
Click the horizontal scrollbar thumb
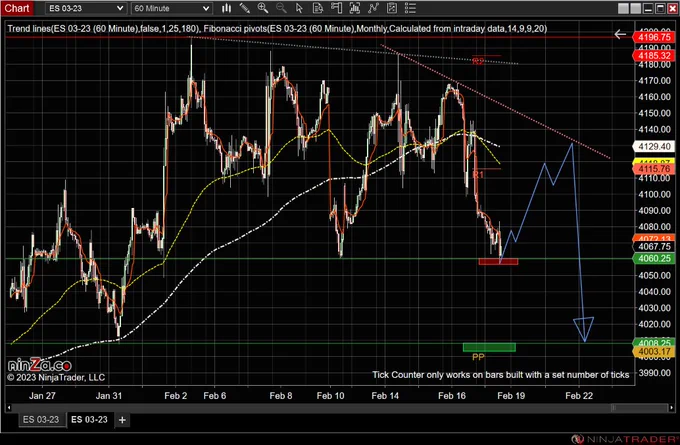coord(640,408)
